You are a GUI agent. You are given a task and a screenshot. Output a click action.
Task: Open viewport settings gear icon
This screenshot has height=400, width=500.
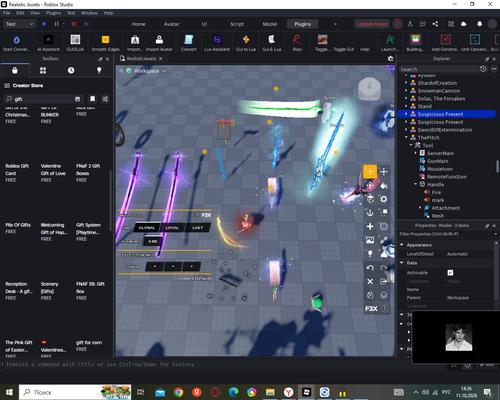pyautogui.click(x=391, y=59)
